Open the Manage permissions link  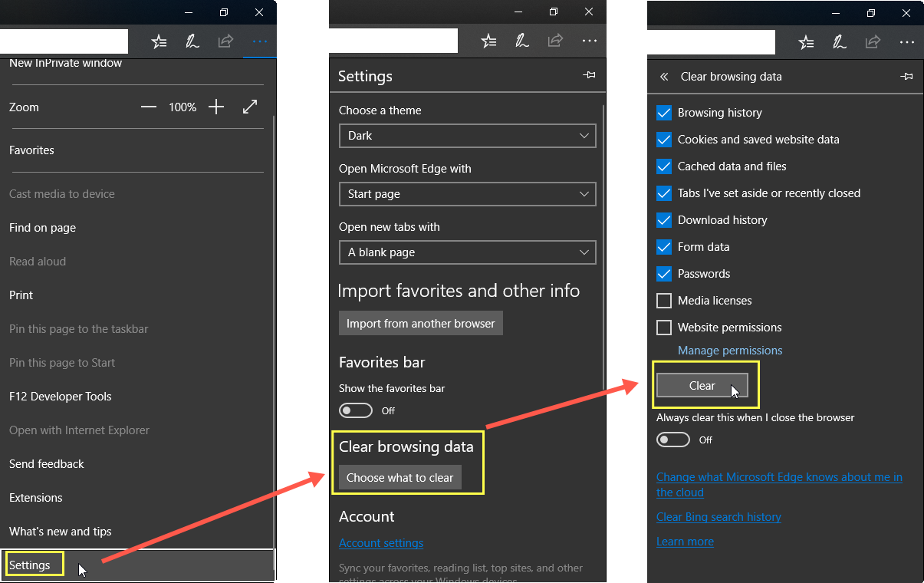pyautogui.click(x=729, y=350)
